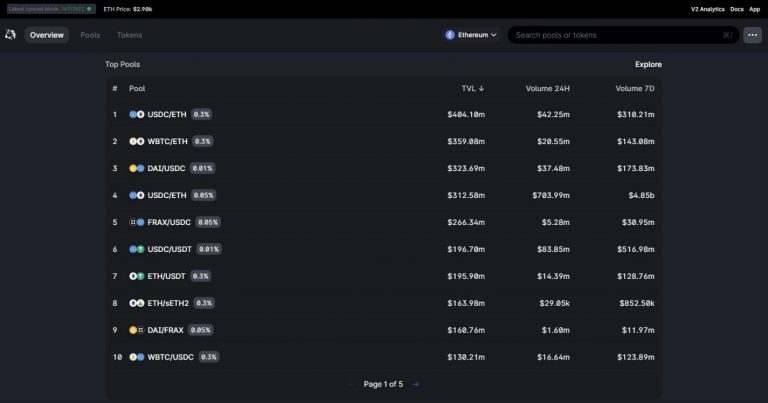Click the USDC/ETH 0.3% pool token icons

[x=137, y=114]
